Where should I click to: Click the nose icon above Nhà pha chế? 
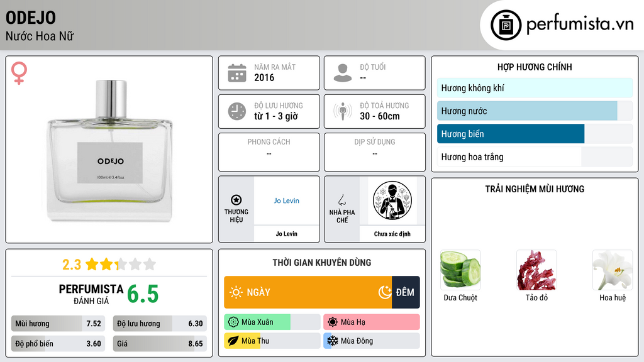point(341,200)
